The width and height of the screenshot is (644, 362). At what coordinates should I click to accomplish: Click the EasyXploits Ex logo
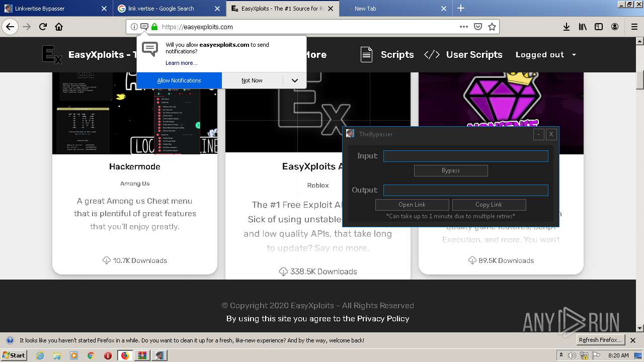52,55
